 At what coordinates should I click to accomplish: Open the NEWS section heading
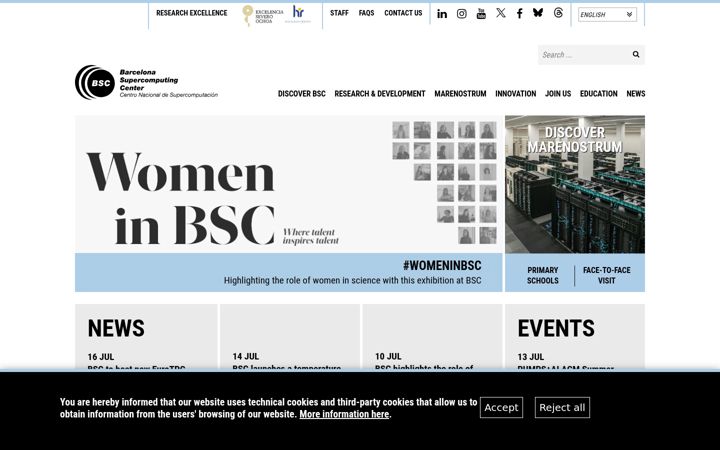pos(116,329)
